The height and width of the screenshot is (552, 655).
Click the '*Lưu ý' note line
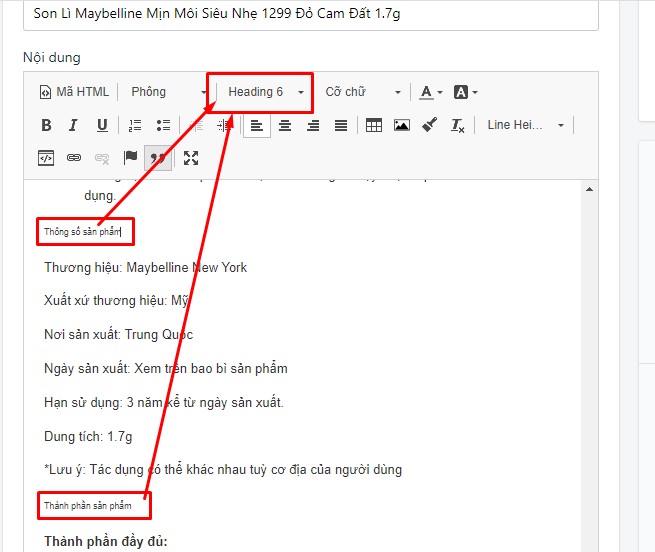223,470
